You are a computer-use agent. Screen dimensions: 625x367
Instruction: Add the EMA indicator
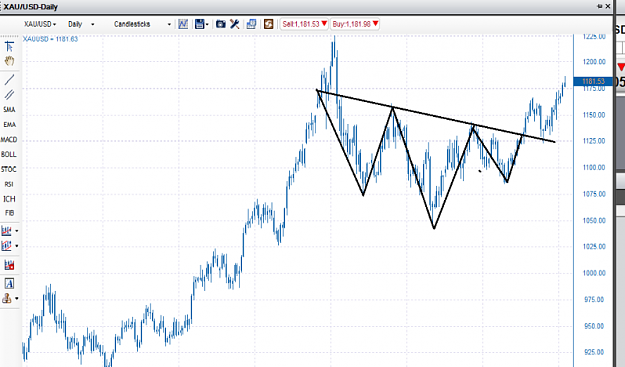click(9, 125)
